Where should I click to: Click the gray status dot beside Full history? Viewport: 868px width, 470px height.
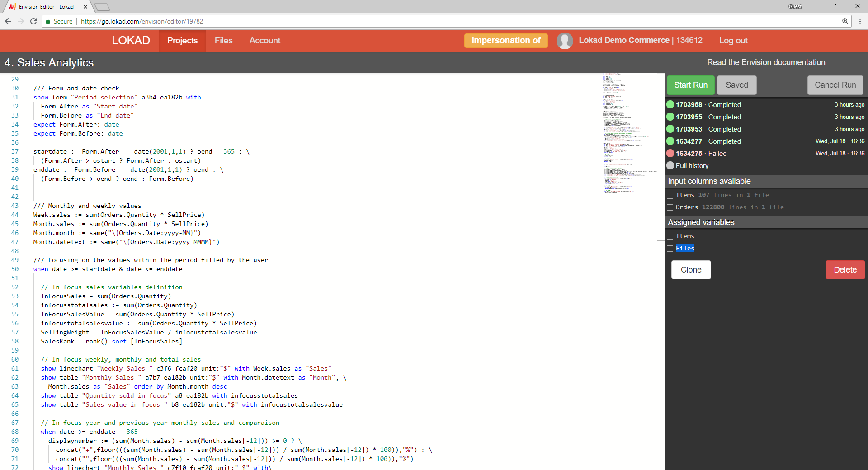click(670, 165)
